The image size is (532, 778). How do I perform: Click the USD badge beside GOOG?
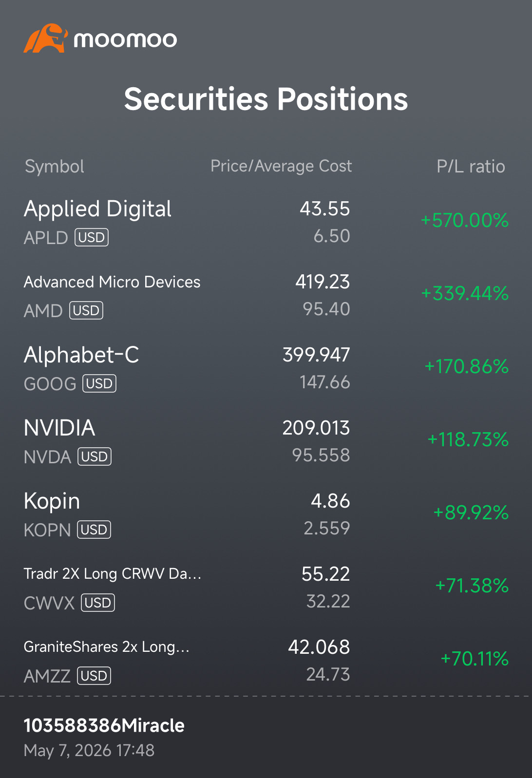click(x=99, y=383)
